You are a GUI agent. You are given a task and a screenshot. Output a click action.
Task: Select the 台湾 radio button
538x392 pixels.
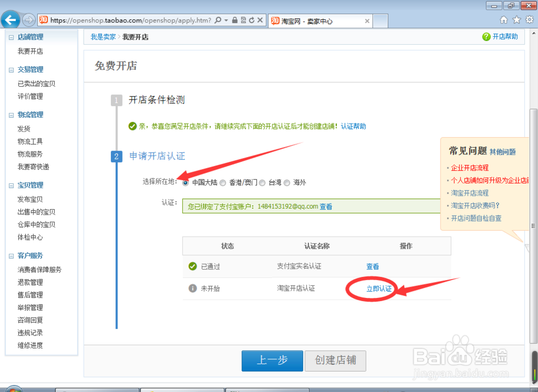262,183
